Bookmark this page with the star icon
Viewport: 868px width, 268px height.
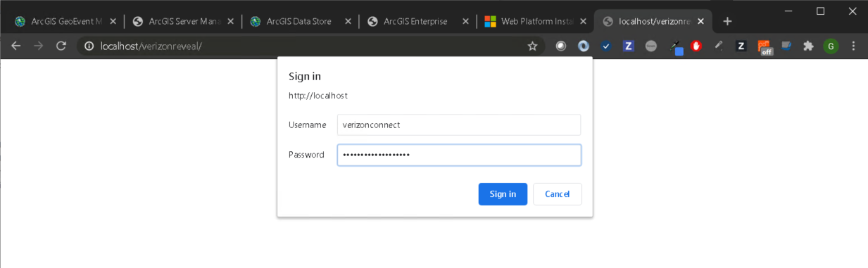pos(532,46)
